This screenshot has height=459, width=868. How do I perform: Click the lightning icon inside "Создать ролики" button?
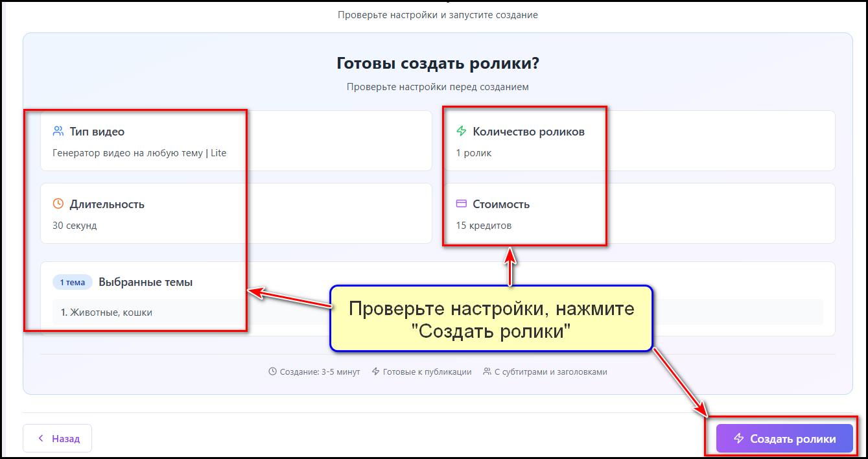click(x=739, y=438)
